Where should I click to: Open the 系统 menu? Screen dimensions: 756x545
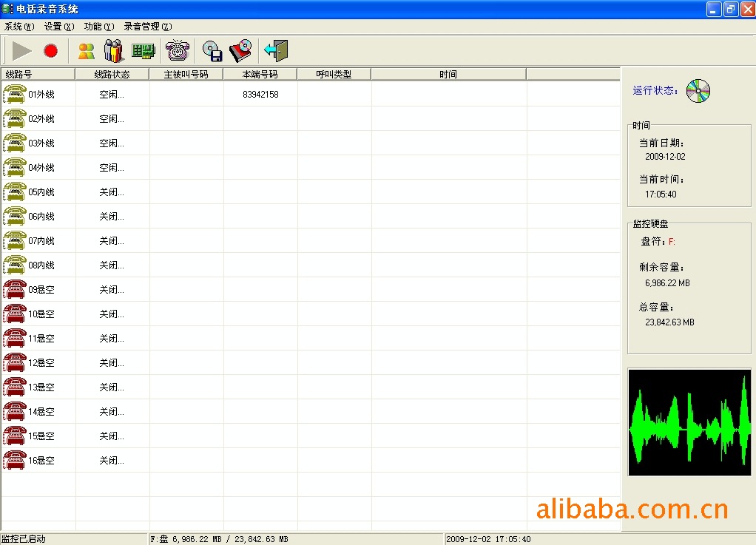tap(19, 27)
